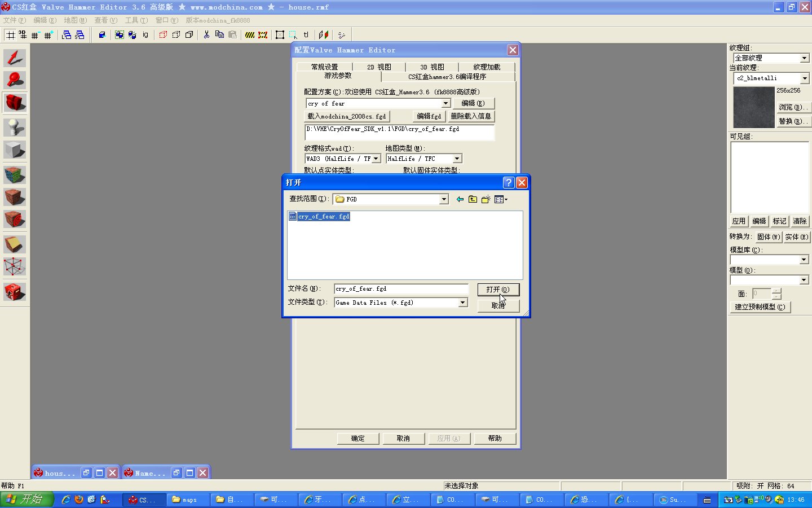The width and height of the screenshot is (812, 508).
Task: Click the Apply Current Texture brick icon
Action: [x=15, y=197]
